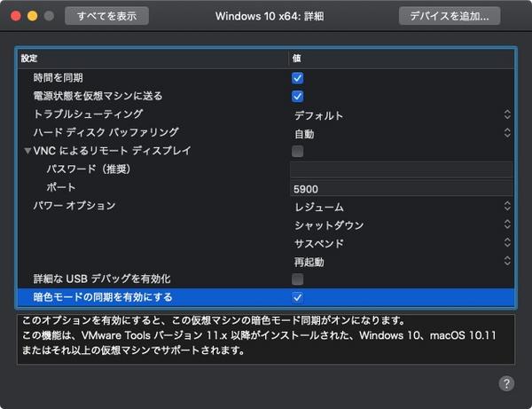This screenshot has width=532, height=409.
Task: Select the トラブルシューティング row label
Action: pos(88,114)
